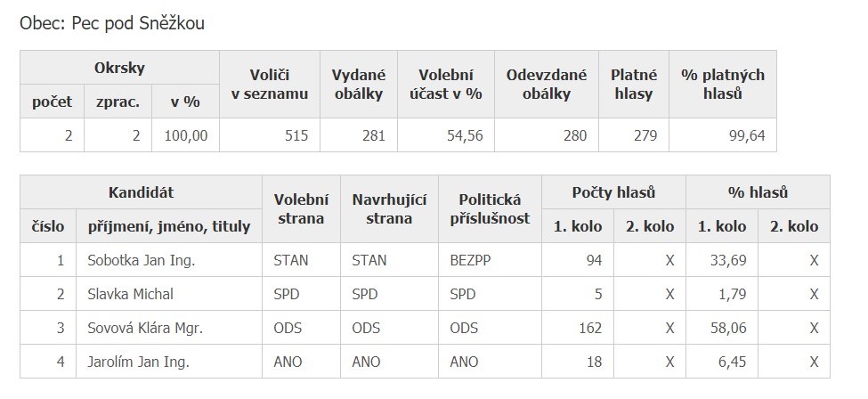
Task: Select the 'Navrhující strana' column header
Action: coord(390,209)
